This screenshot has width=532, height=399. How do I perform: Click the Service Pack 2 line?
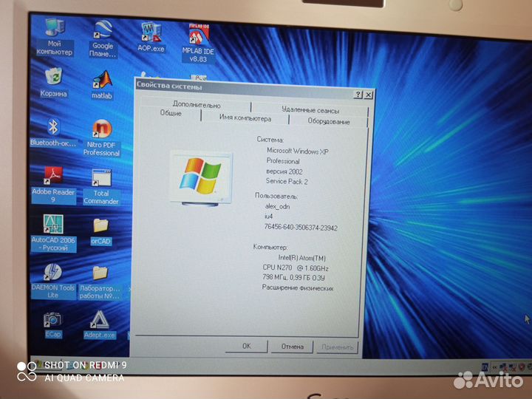pos(287,182)
